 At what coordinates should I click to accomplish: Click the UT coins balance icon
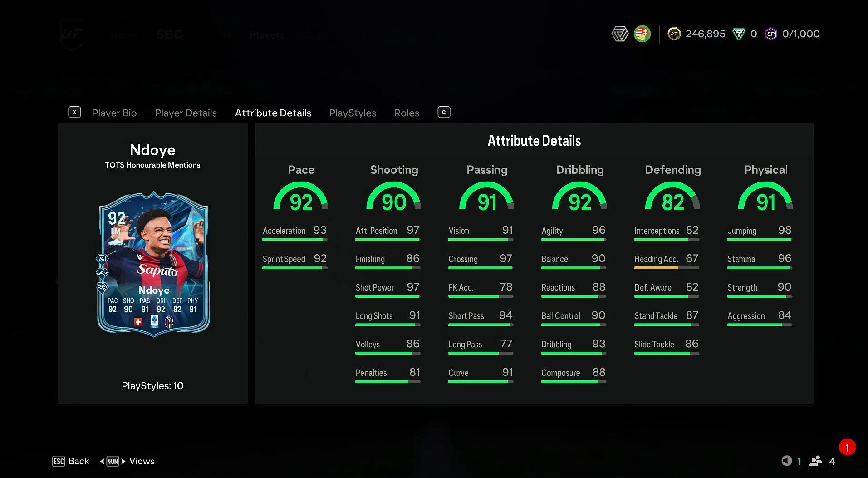point(674,34)
